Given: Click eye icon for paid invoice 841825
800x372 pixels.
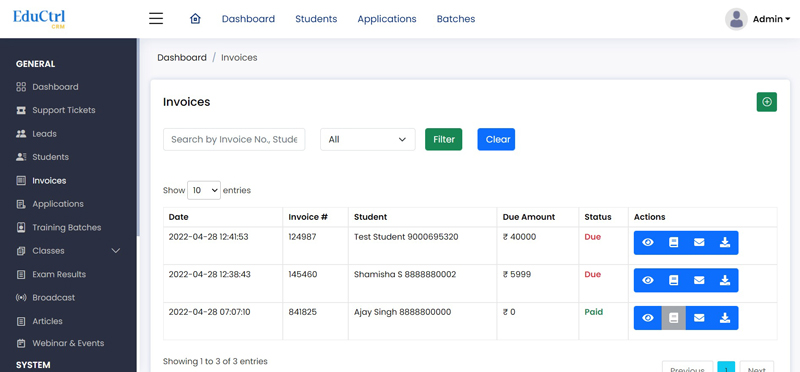Looking at the screenshot, I should coord(647,318).
